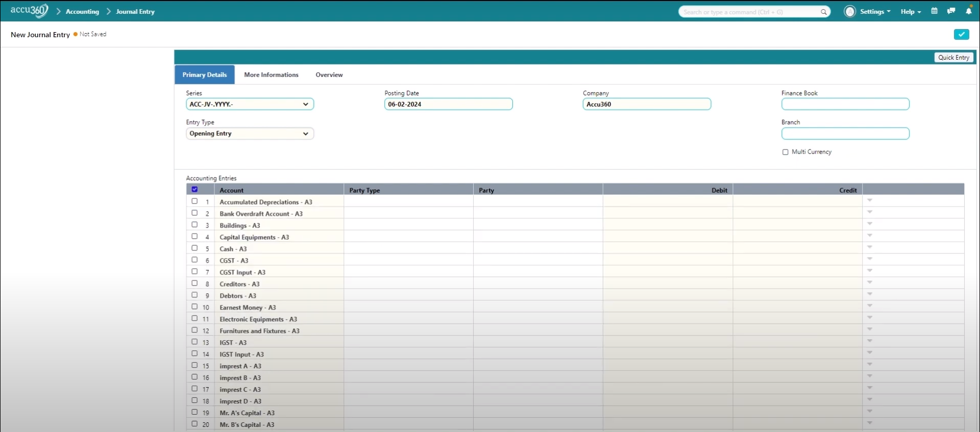Click the Posting Date field
The height and width of the screenshot is (432, 980).
[448, 104]
